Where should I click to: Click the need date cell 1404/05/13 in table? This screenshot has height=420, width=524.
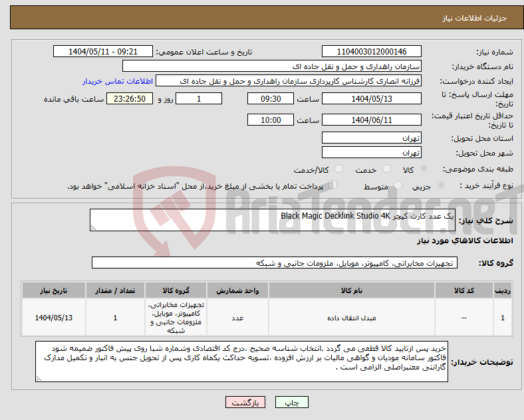click(54, 318)
